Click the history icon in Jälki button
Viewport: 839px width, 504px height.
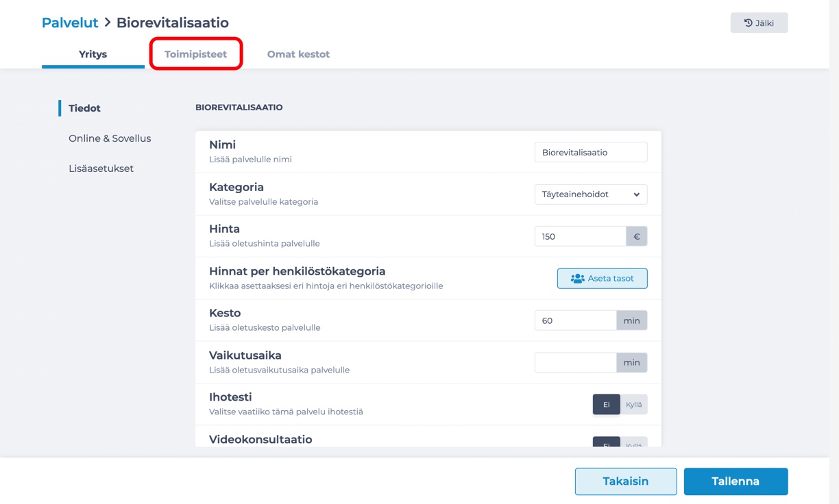point(748,23)
